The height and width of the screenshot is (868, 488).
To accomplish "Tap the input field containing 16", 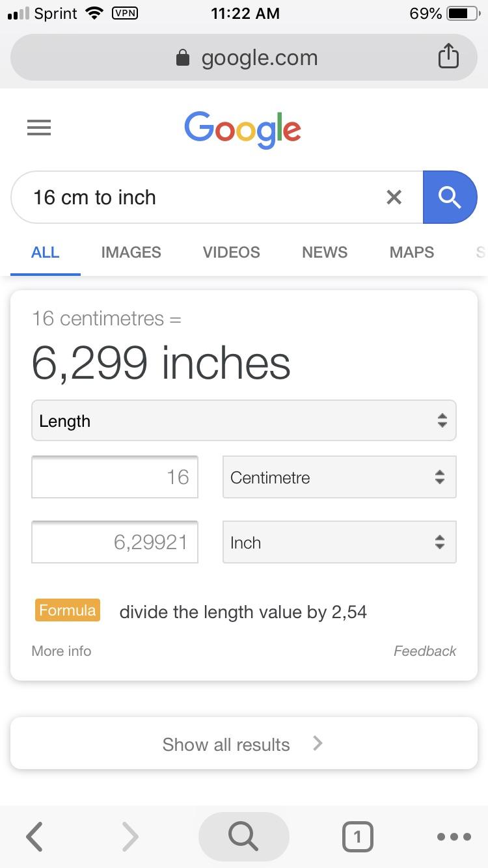I will point(115,477).
